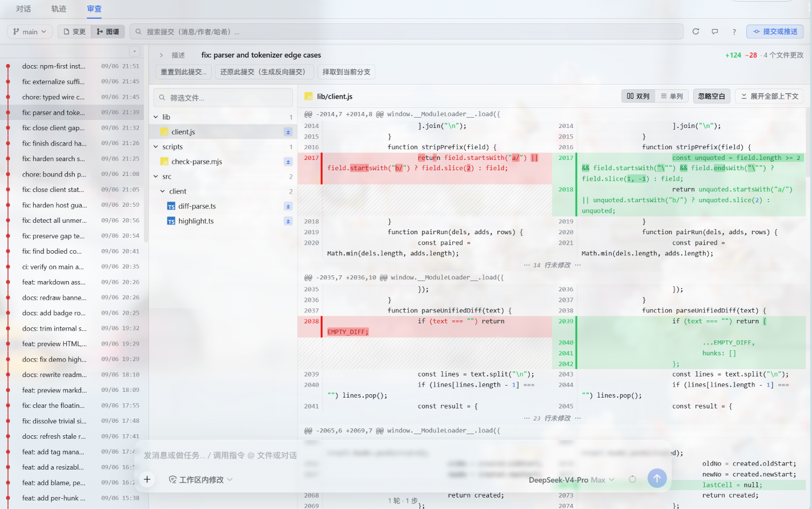Click the question mark help icon

tap(734, 32)
